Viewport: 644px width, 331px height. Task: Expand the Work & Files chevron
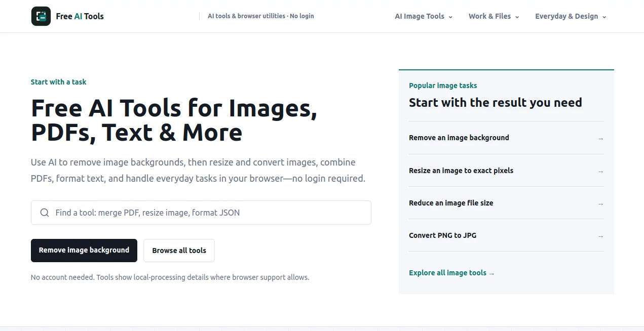pyautogui.click(x=517, y=17)
